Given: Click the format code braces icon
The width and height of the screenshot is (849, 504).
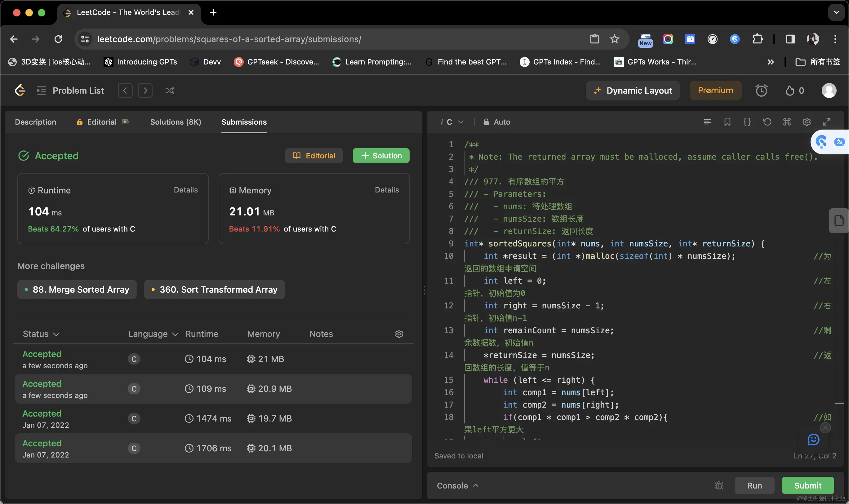Looking at the screenshot, I should 747,122.
